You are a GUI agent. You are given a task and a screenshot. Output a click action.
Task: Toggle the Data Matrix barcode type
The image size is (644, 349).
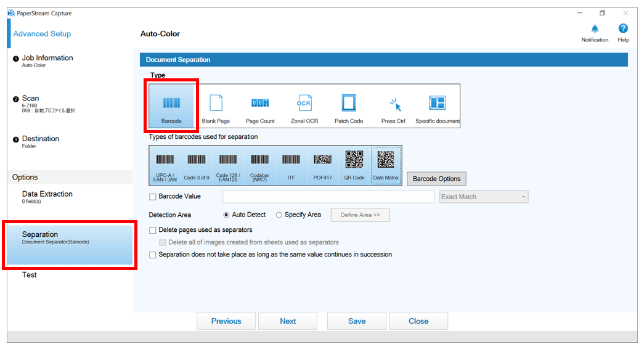click(x=386, y=165)
